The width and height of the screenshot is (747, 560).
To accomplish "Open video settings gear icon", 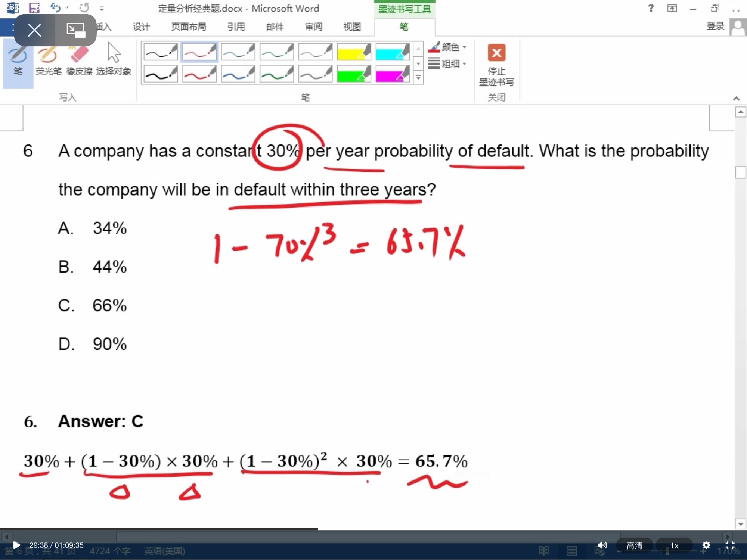I will click(706, 545).
